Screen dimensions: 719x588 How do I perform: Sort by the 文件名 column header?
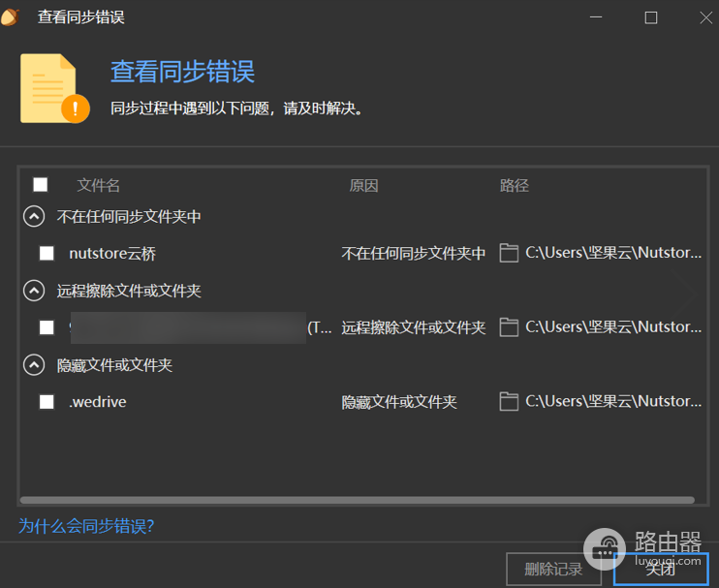click(x=98, y=186)
